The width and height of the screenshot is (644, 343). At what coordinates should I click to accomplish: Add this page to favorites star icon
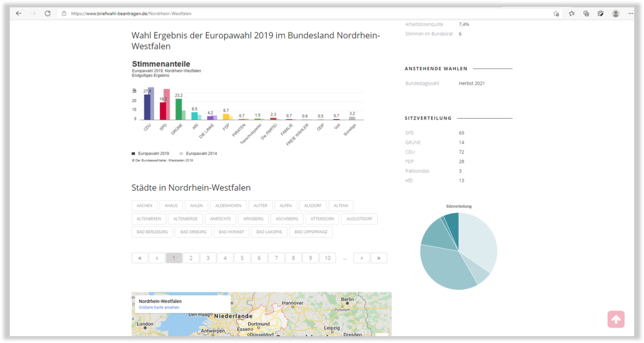coord(556,13)
